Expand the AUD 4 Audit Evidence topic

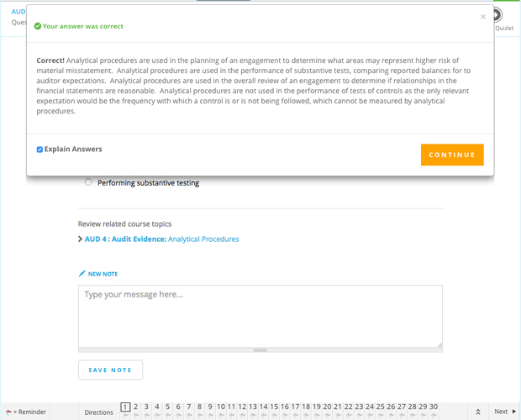[x=80, y=239]
